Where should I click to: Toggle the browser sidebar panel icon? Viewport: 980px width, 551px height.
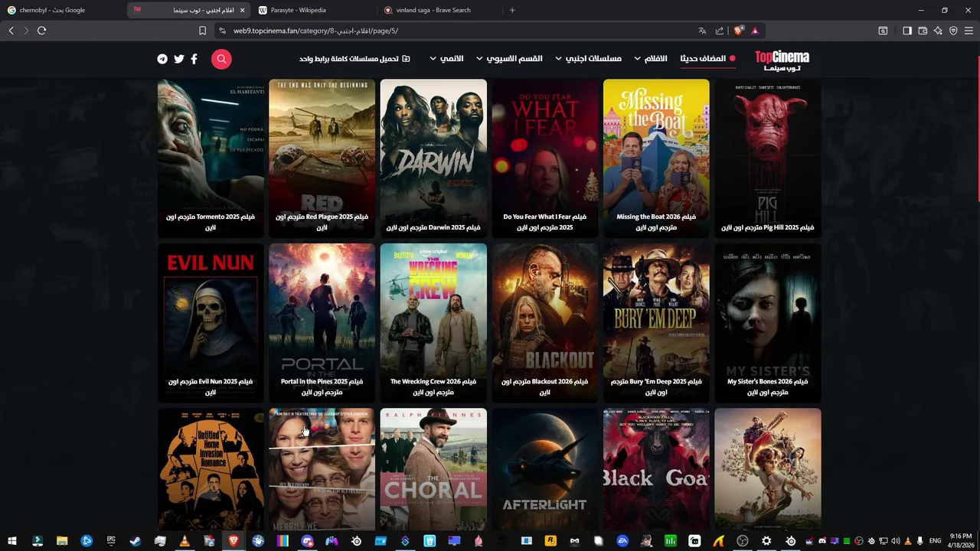907,31
